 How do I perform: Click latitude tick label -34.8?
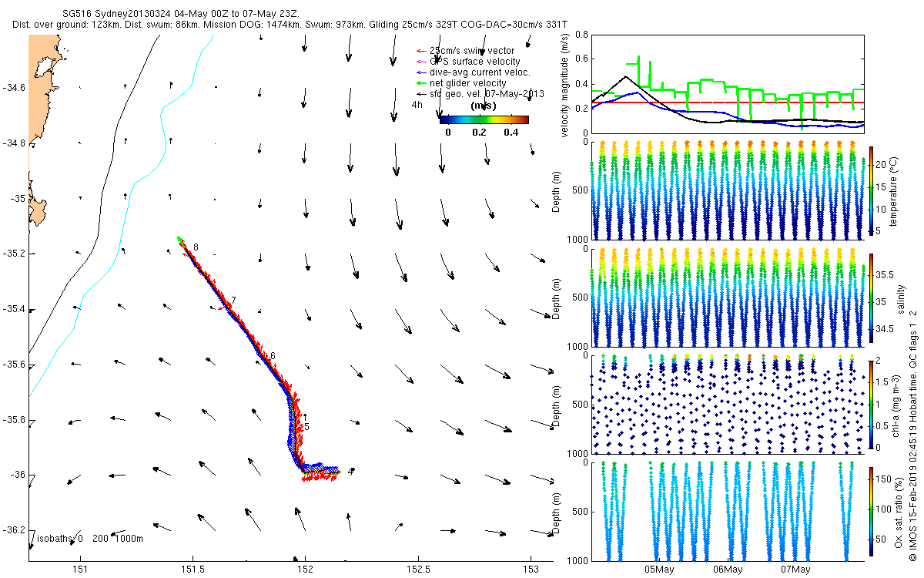(13, 143)
